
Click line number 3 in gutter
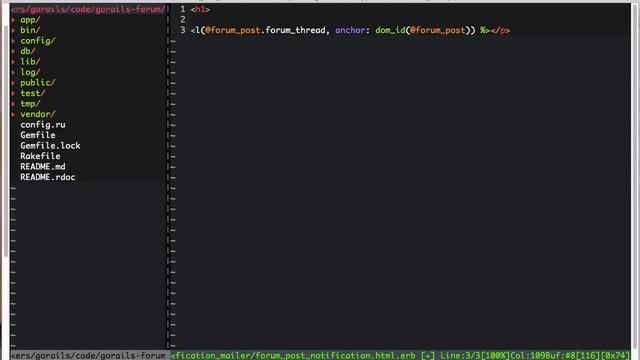pos(182,30)
